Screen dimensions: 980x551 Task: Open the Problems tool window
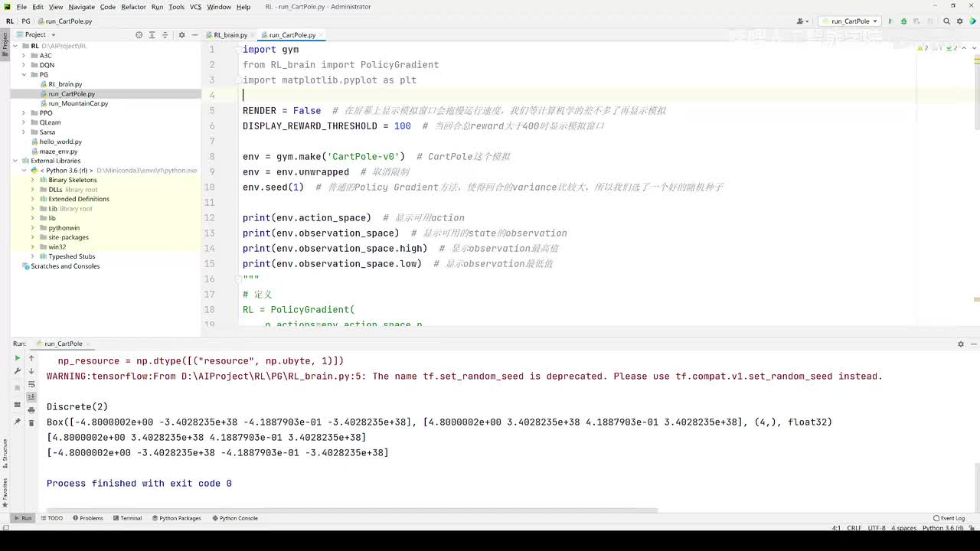tap(87, 518)
